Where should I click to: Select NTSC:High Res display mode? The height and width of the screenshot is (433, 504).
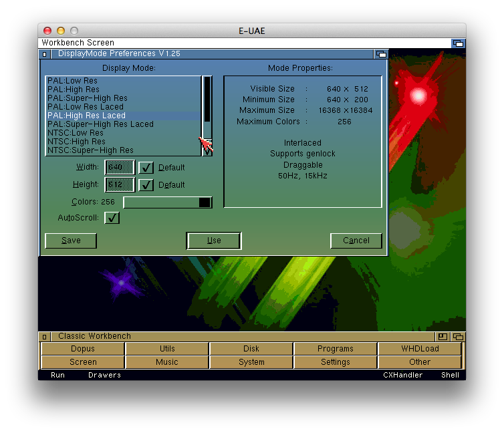[124, 142]
